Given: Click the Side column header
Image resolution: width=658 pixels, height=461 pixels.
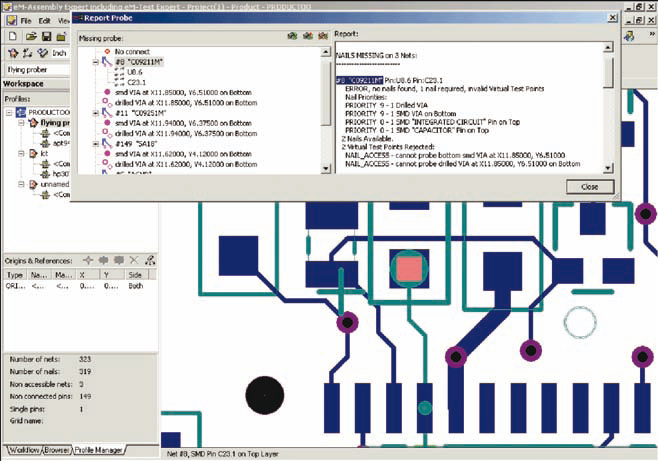Looking at the screenshot, I should [137, 273].
